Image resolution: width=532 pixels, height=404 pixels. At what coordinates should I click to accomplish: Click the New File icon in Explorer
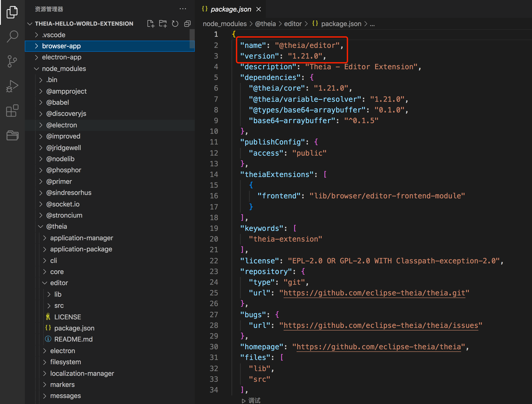(x=151, y=24)
